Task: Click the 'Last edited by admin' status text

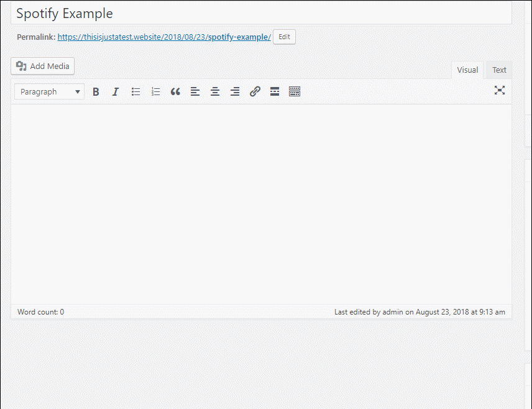Action: pyautogui.click(x=420, y=312)
